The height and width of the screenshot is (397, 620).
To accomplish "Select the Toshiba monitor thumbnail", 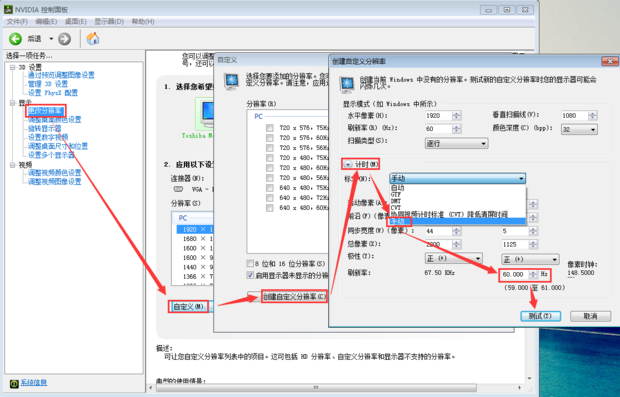I will (205, 113).
